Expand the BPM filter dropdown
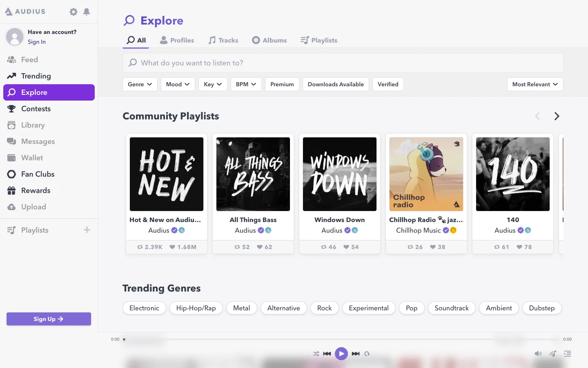Image resolution: width=588 pixels, height=368 pixels. pyautogui.click(x=246, y=84)
